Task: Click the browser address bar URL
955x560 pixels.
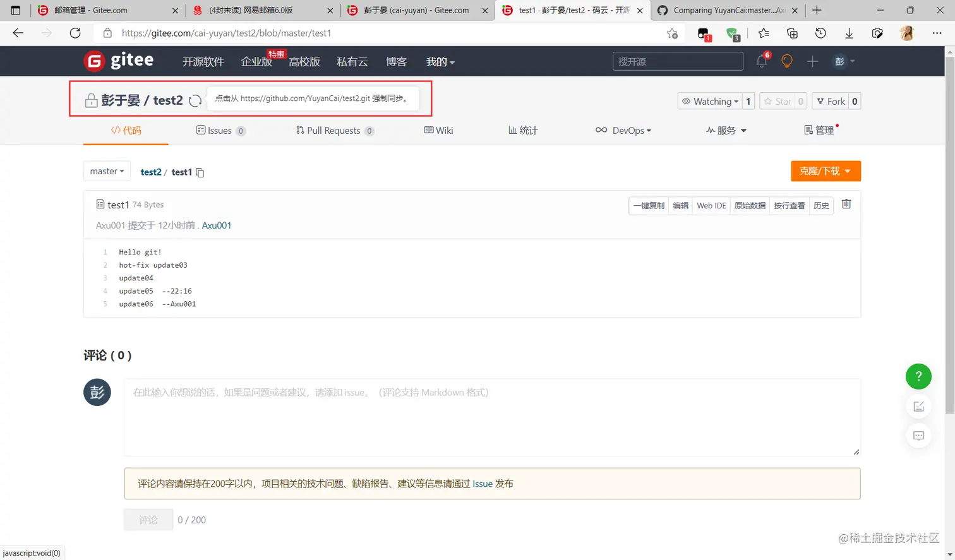Action: tap(226, 33)
